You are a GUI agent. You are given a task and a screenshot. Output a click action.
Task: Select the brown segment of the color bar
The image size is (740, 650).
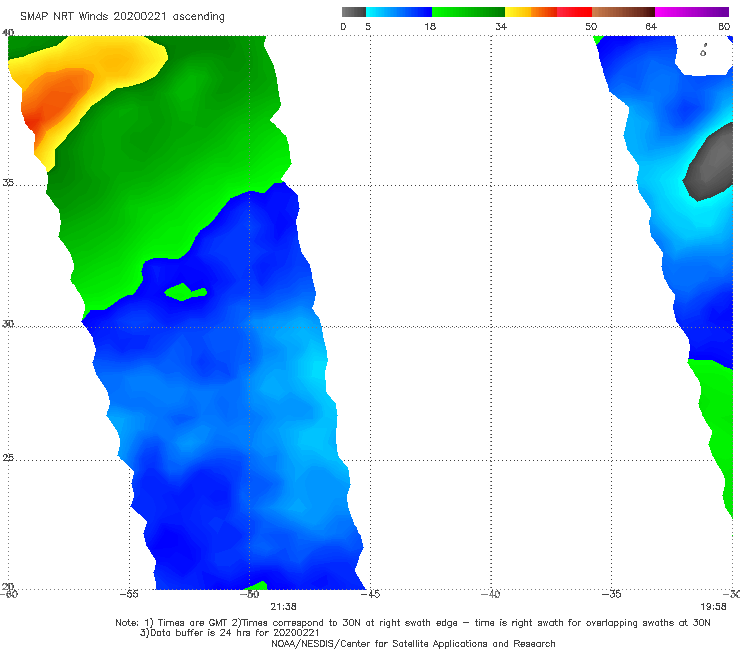pyautogui.click(x=623, y=12)
